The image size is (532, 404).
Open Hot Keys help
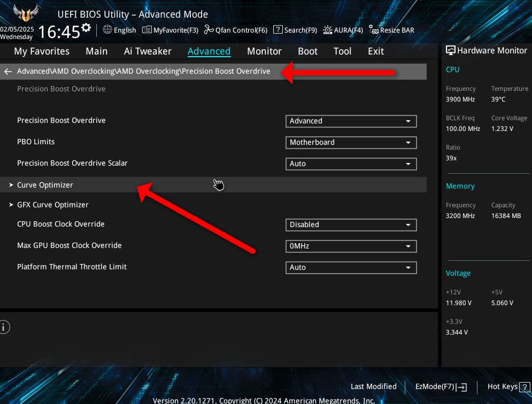click(x=508, y=387)
